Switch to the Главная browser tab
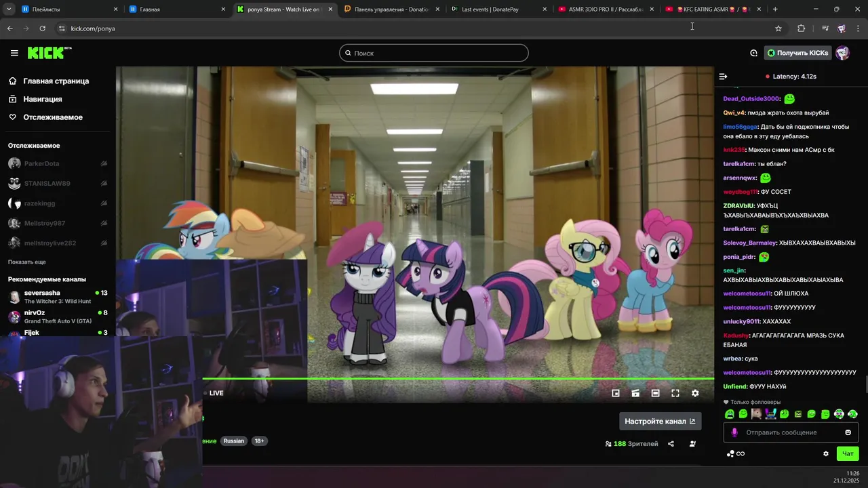Image resolution: width=868 pixels, height=488 pixels. tap(177, 9)
